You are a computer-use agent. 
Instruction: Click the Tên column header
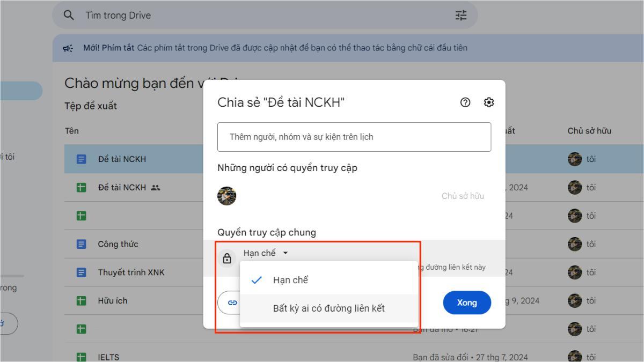[x=71, y=131]
